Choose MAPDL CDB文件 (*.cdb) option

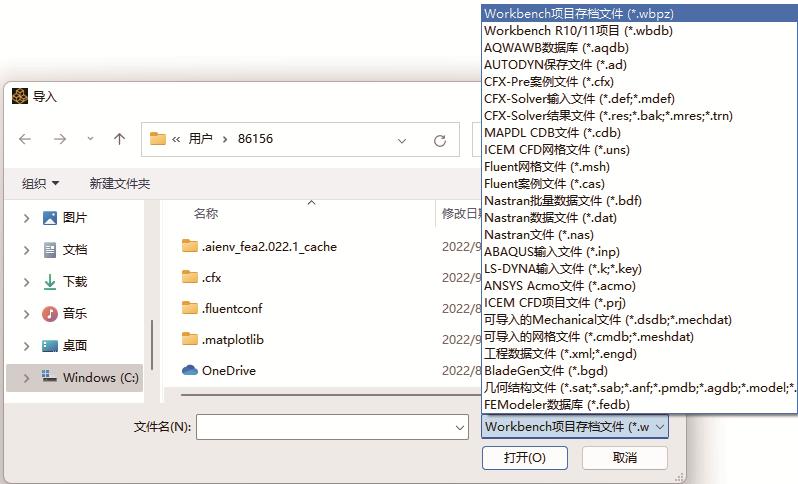(639, 133)
